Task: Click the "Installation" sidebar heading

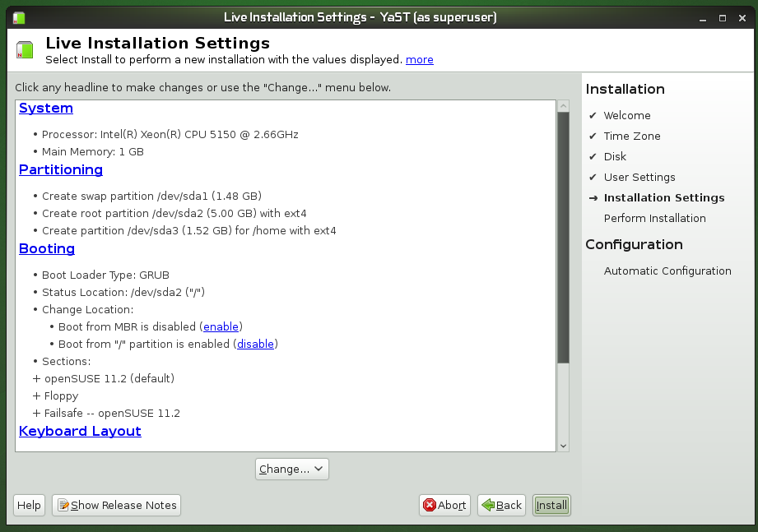Action: tap(625, 90)
